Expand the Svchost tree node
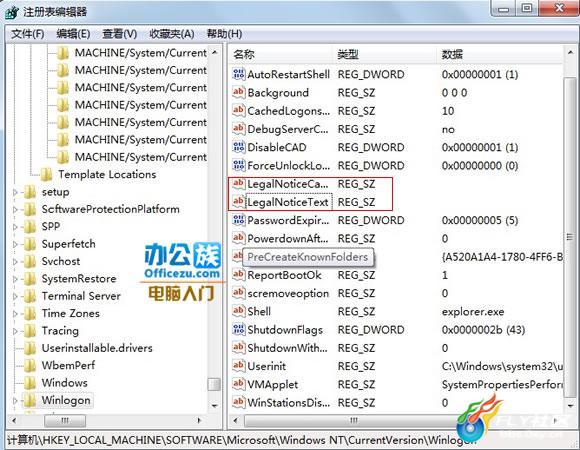 point(15,261)
